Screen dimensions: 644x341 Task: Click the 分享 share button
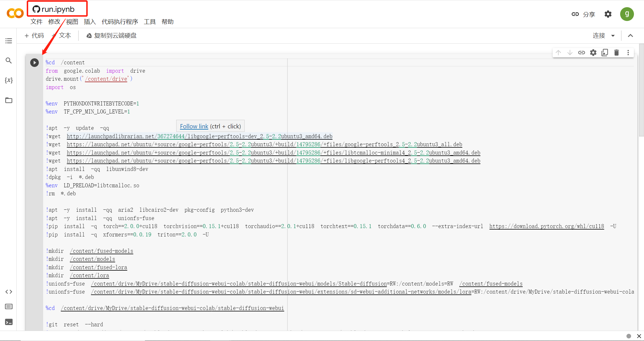click(x=589, y=14)
